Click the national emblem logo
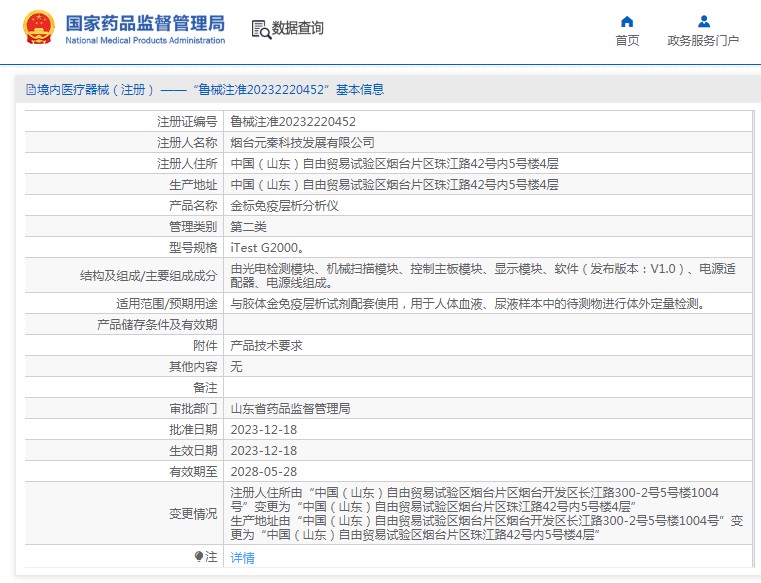 pyautogui.click(x=38, y=29)
